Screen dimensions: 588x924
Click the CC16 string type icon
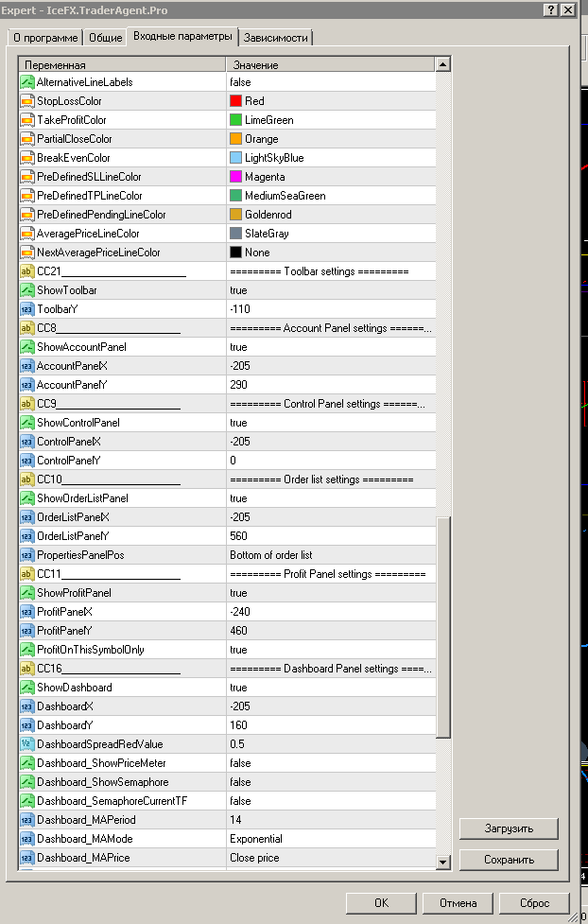click(x=27, y=669)
